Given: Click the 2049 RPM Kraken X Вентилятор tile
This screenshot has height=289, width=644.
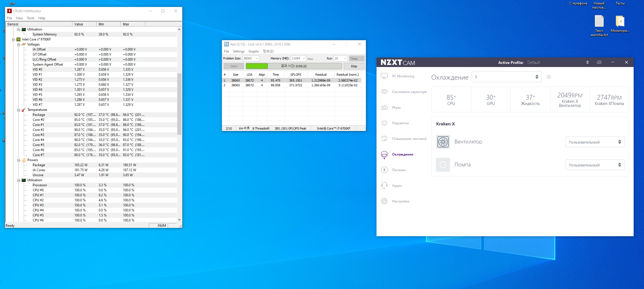Looking at the screenshot, I should (570, 99).
